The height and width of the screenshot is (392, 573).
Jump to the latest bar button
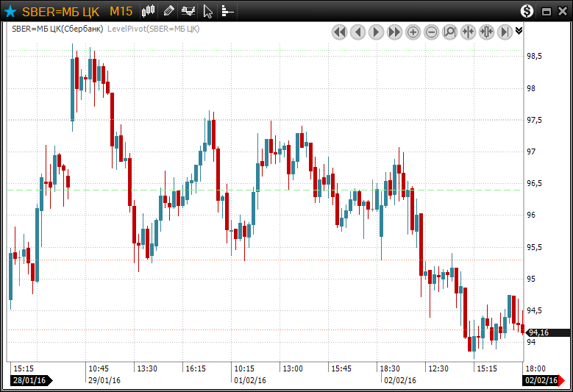pyautogui.click(x=505, y=32)
